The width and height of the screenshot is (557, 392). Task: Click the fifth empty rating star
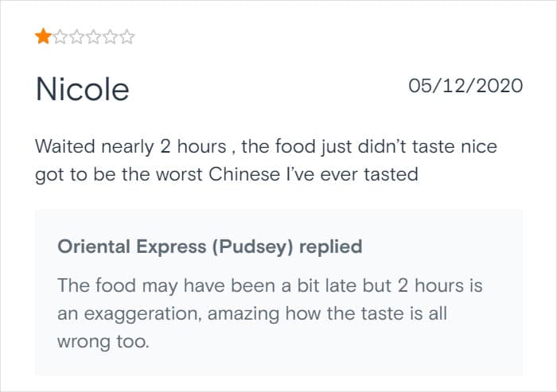click(x=110, y=37)
